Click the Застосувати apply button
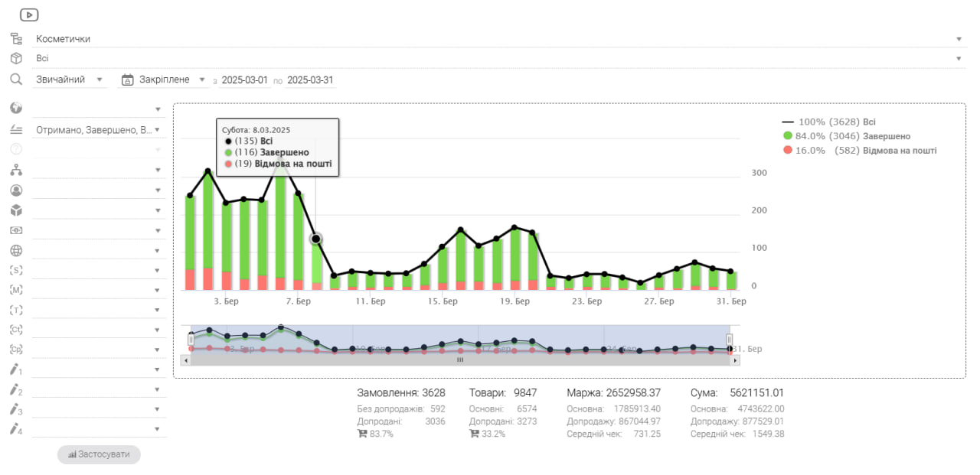The height and width of the screenshot is (475, 980). click(x=99, y=454)
